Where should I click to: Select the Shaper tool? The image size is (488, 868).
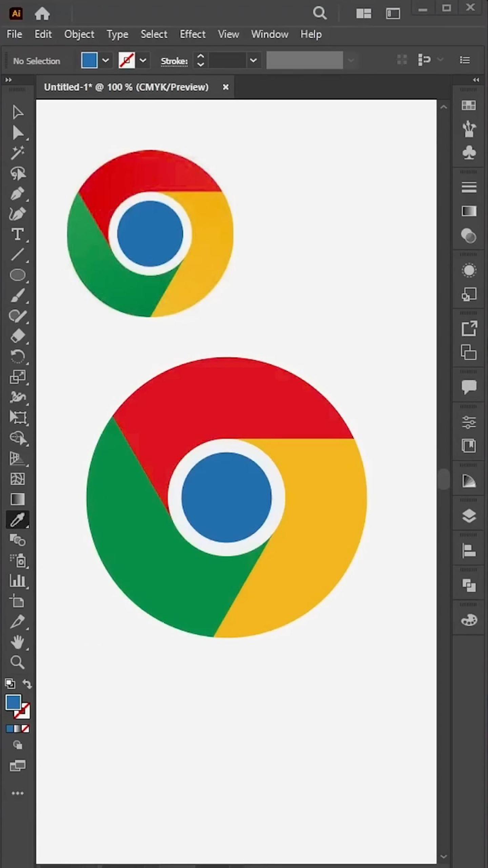[x=18, y=316]
